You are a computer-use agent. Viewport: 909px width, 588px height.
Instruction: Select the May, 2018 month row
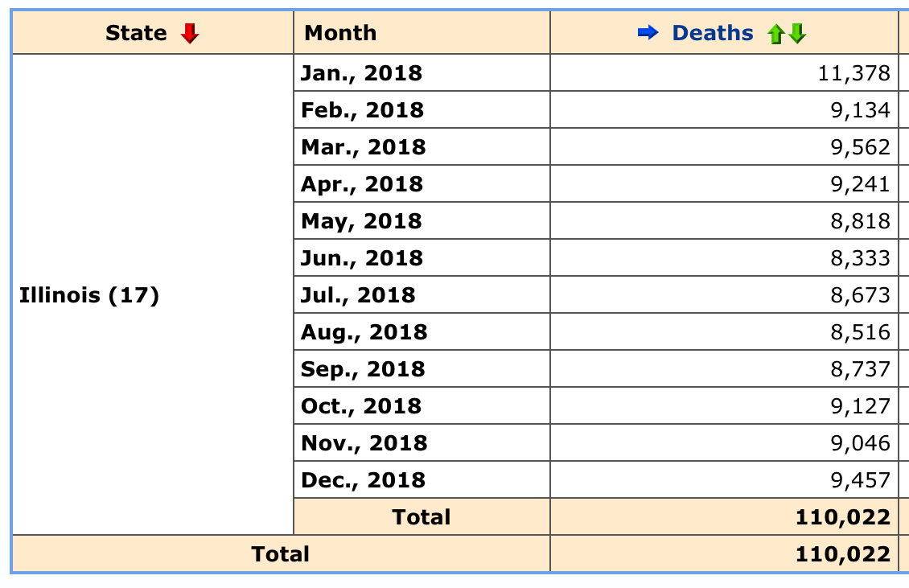(x=422, y=221)
